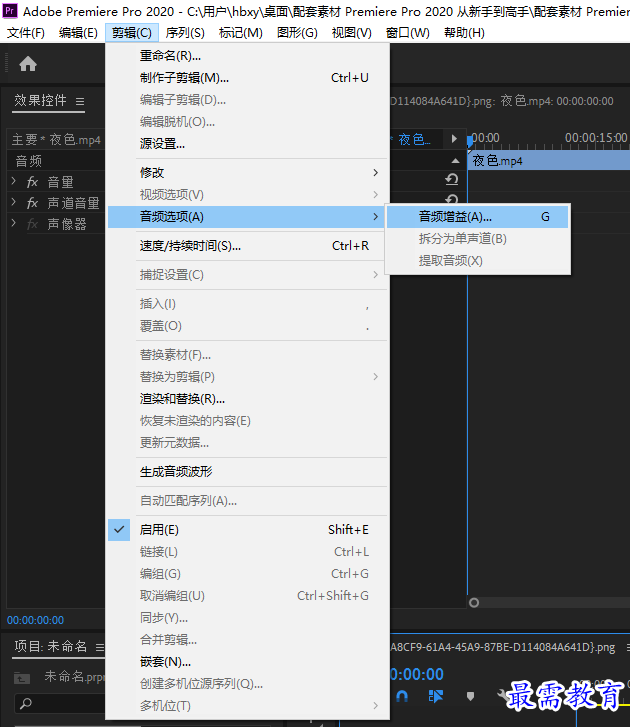This screenshot has height=727, width=630.
Task: Click the 00:00:15:00 ruler time label
Action: point(596,138)
